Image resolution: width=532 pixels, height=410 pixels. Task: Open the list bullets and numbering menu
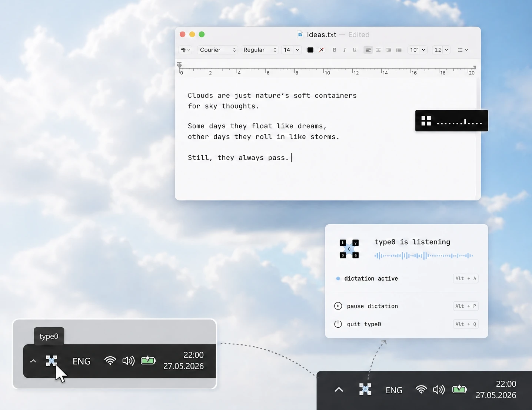pyautogui.click(x=463, y=50)
